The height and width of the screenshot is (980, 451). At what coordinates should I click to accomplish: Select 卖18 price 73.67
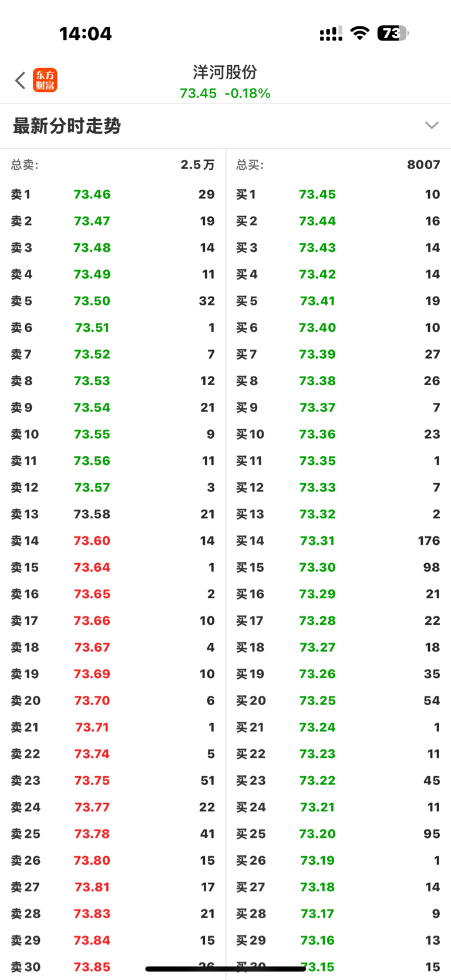click(92, 648)
